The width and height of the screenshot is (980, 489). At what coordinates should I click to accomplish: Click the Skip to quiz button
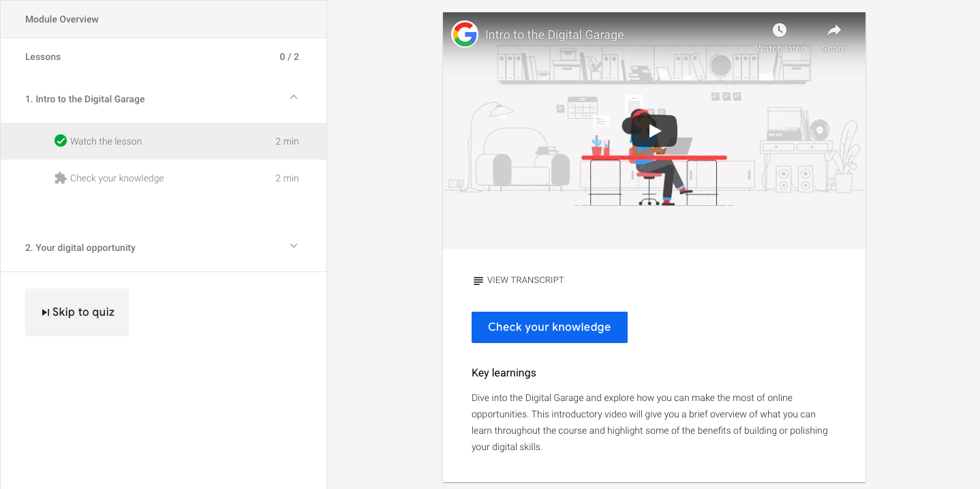(77, 312)
